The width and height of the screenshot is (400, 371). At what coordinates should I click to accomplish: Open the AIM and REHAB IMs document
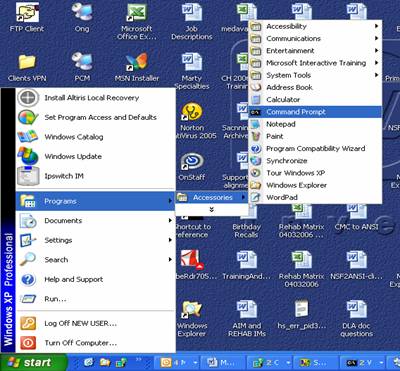pos(247,319)
